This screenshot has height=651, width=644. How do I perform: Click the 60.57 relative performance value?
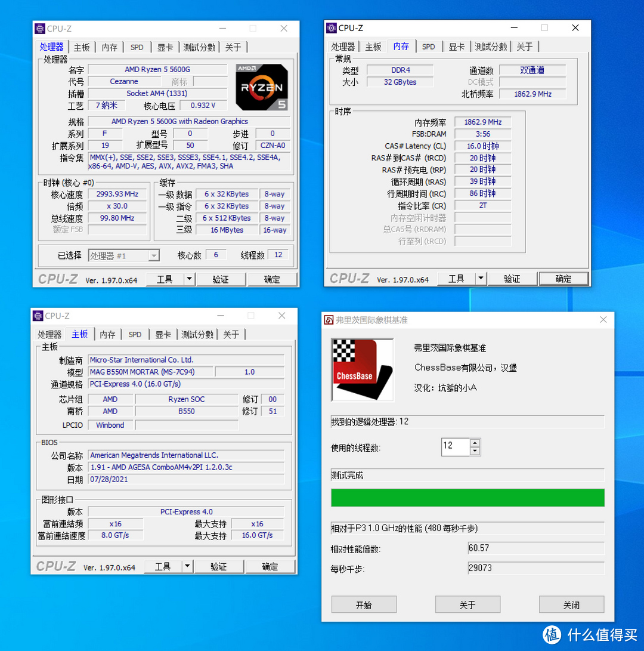pyautogui.click(x=535, y=548)
